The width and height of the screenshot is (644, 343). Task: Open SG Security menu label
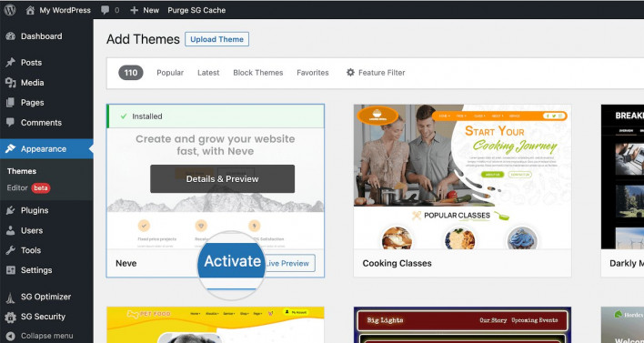[43, 317]
